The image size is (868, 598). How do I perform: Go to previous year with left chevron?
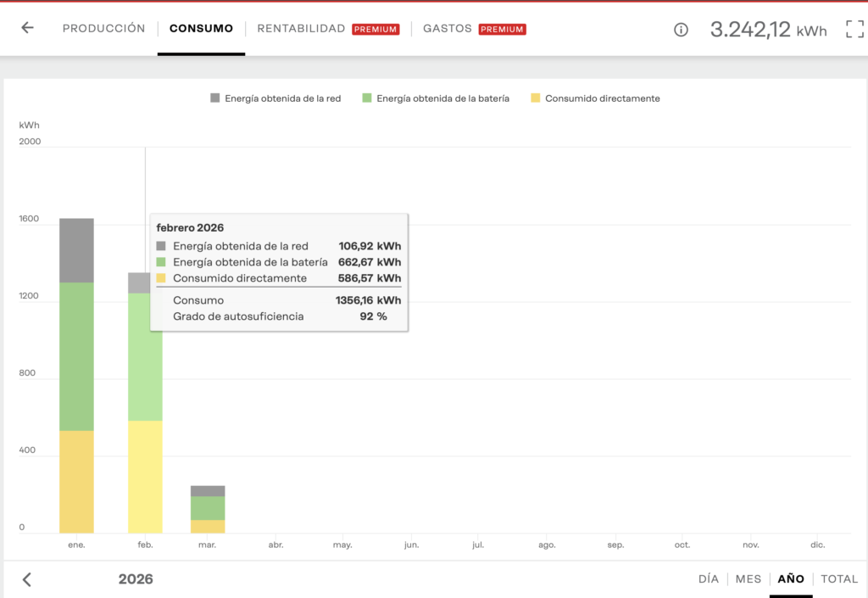pos(27,579)
